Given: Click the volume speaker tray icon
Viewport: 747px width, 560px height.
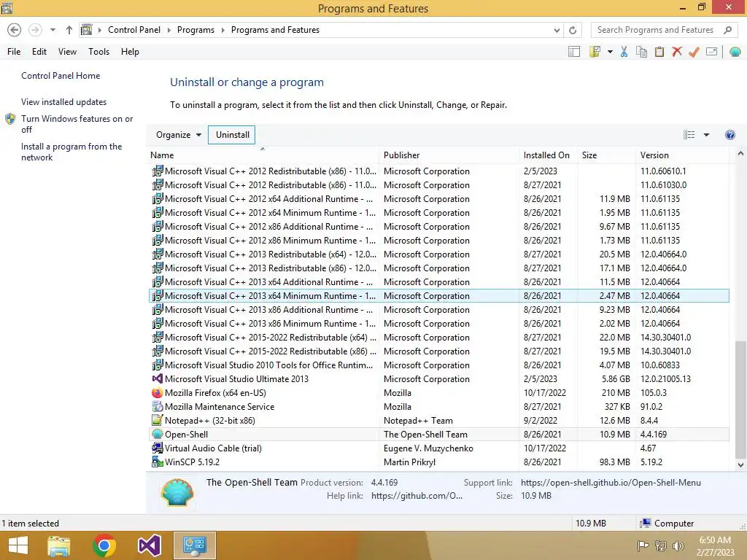Looking at the screenshot, I should pyautogui.click(x=678, y=546).
